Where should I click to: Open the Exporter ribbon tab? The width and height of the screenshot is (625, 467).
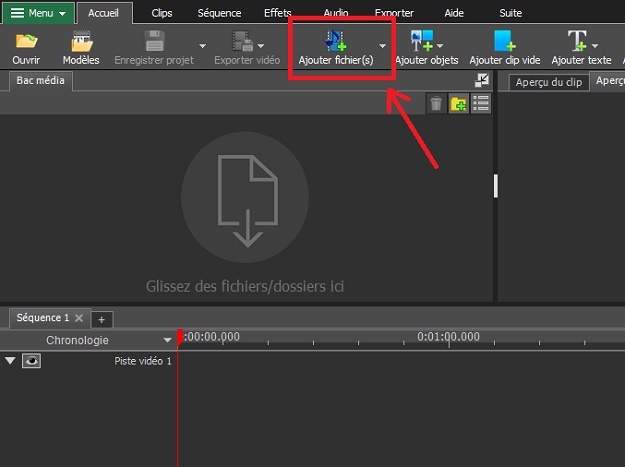pyautogui.click(x=394, y=13)
